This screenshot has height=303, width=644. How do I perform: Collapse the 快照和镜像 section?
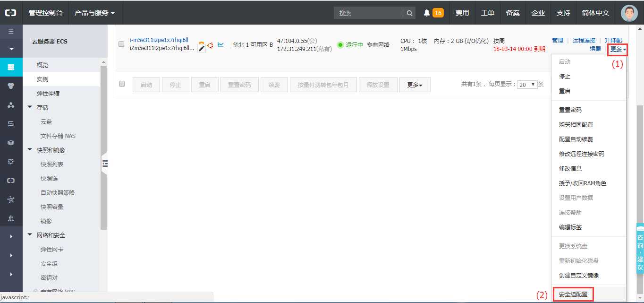pyautogui.click(x=30, y=150)
